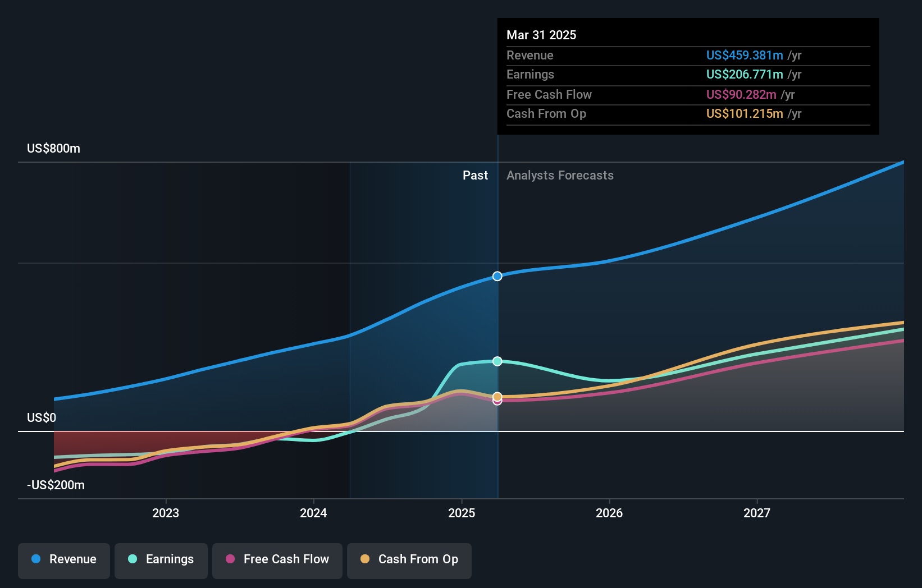Toggle the Earnings legend series
Screen dimensions: 922x588
tap(161, 561)
